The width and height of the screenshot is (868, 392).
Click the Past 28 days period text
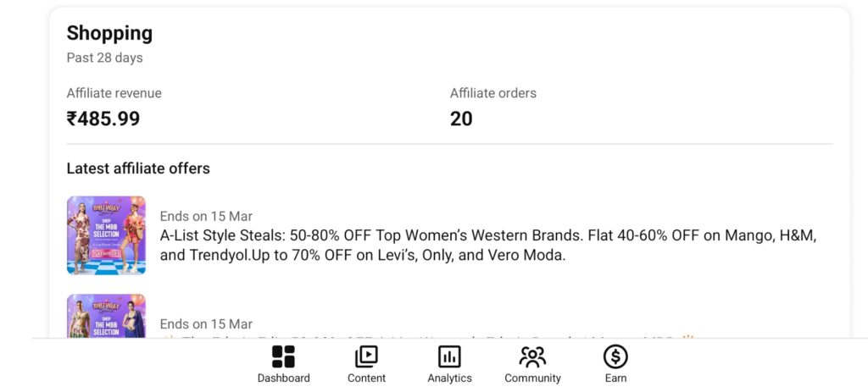104,58
